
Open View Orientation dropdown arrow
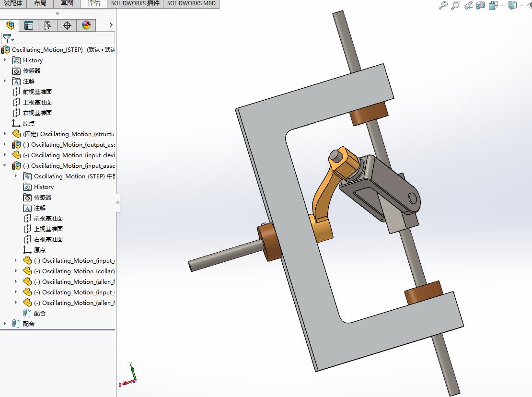[x=502, y=5]
